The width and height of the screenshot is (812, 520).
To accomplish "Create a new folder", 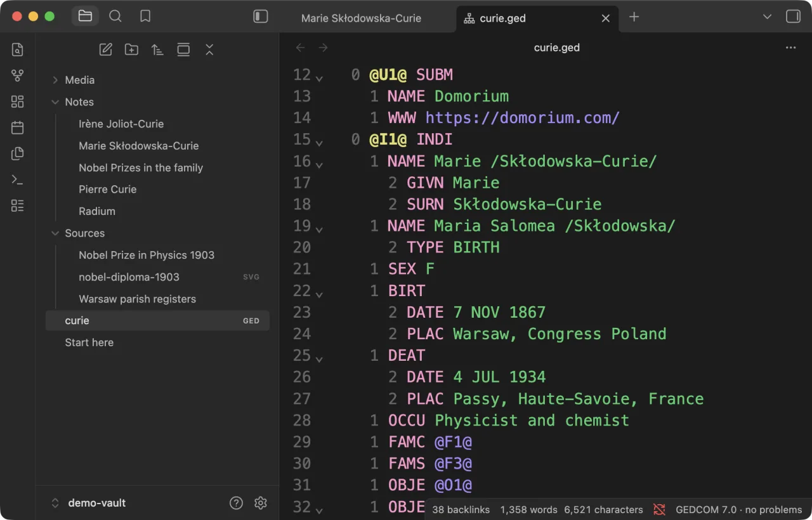I will 132,49.
